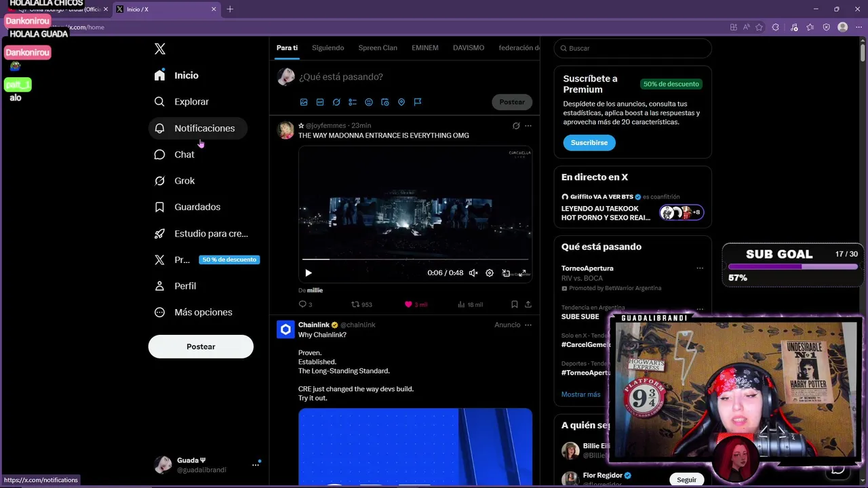Open Chainlink profile avatar

285,329
